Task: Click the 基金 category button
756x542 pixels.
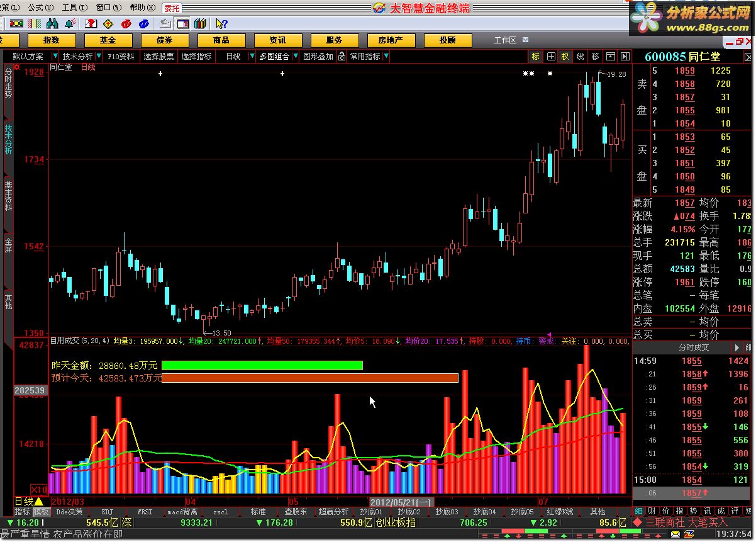Action: coord(108,40)
